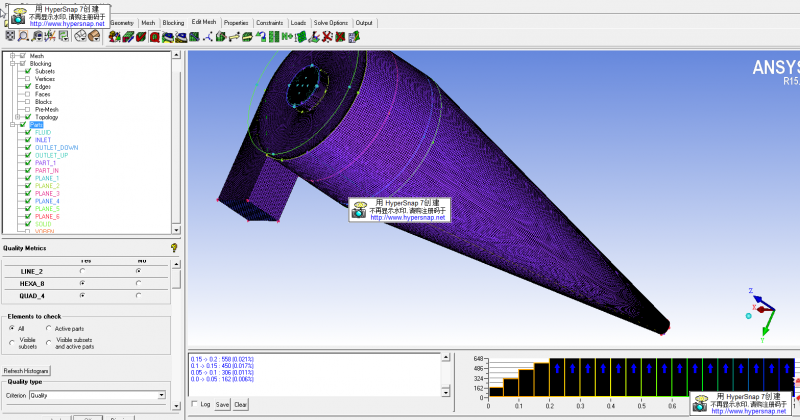Select Active parts under Elements to check
The width and height of the screenshot is (800, 420).
(x=49, y=328)
